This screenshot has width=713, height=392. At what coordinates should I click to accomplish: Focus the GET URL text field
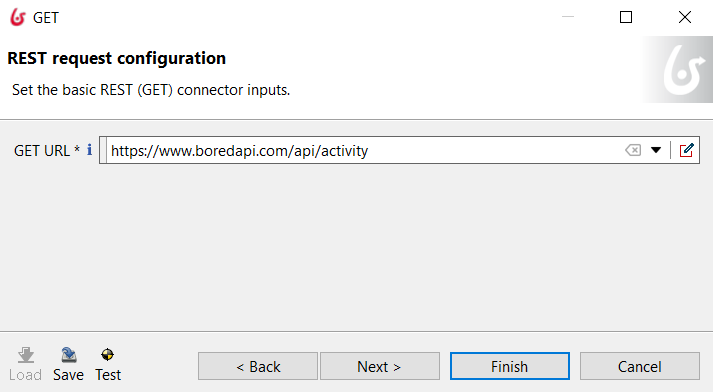[x=364, y=150]
